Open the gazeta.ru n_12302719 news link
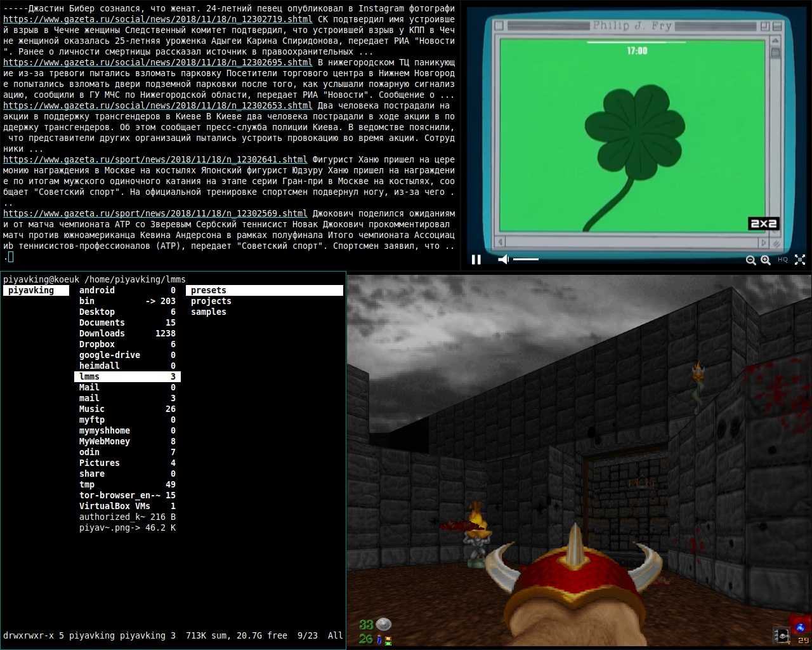812x650 pixels. point(157,20)
